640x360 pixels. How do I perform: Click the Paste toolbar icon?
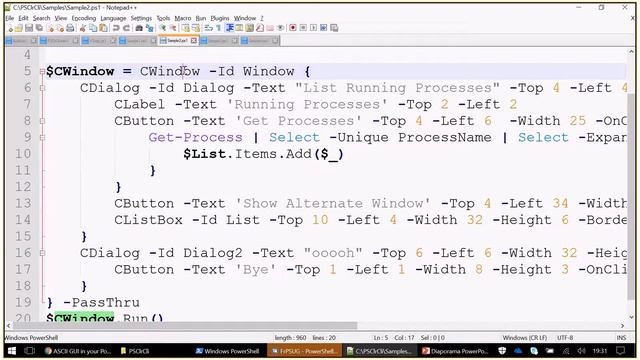pyautogui.click(x=103, y=28)
